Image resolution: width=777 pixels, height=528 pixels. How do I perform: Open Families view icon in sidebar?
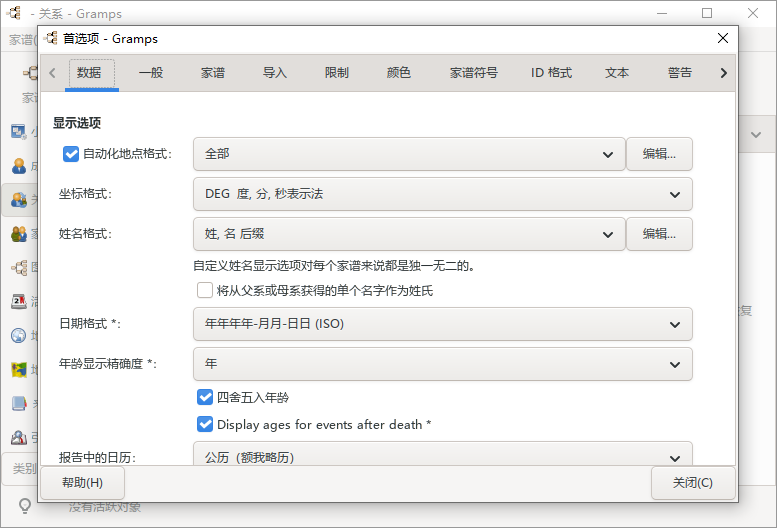[18, 233]
